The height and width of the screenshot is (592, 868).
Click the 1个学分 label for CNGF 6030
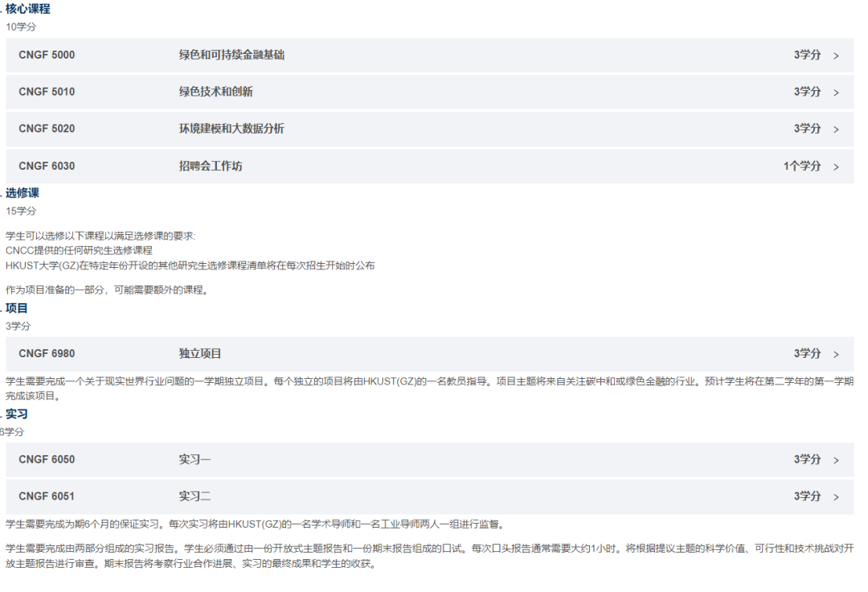click(801, 166)
